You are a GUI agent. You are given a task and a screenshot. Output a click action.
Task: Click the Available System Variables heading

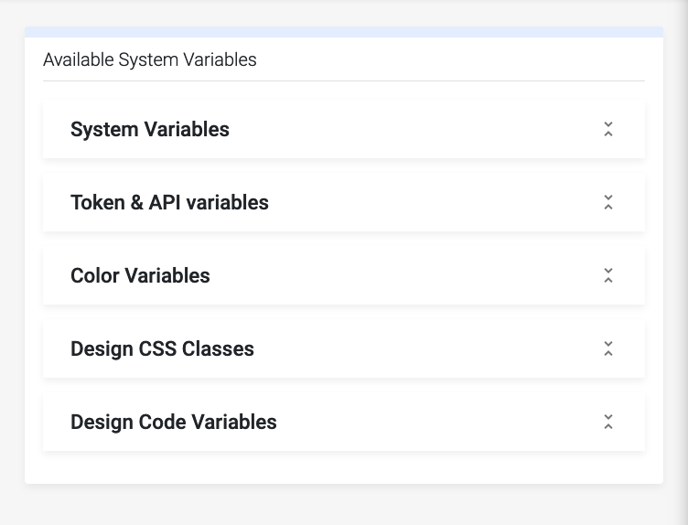150,60
